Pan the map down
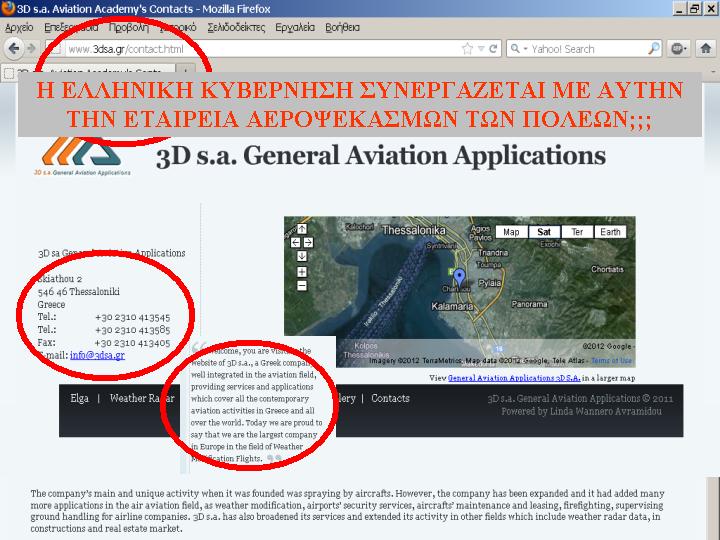 coord(302,256)
